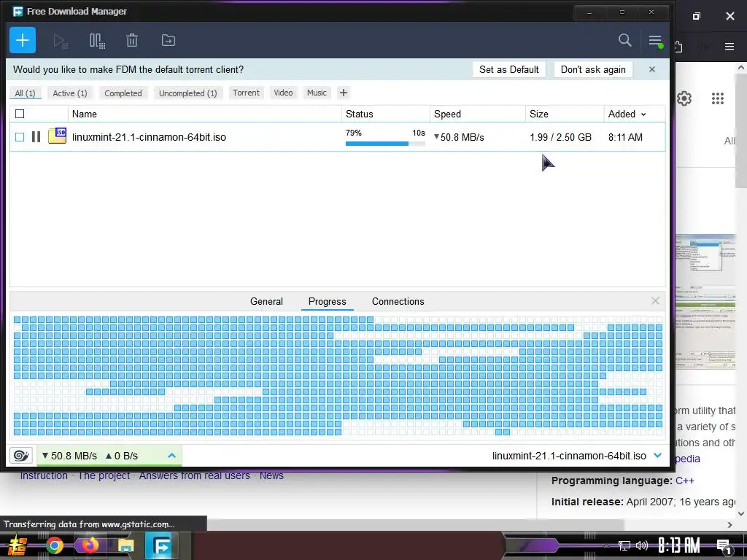Open the C++ programming language link
The width and height of the screenshot is (747, 560).
pos(684,481)
